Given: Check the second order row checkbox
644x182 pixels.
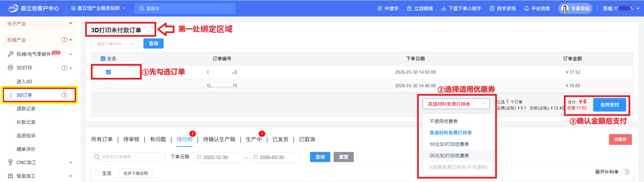Looking at the screenshot, I should coord(108,86).
